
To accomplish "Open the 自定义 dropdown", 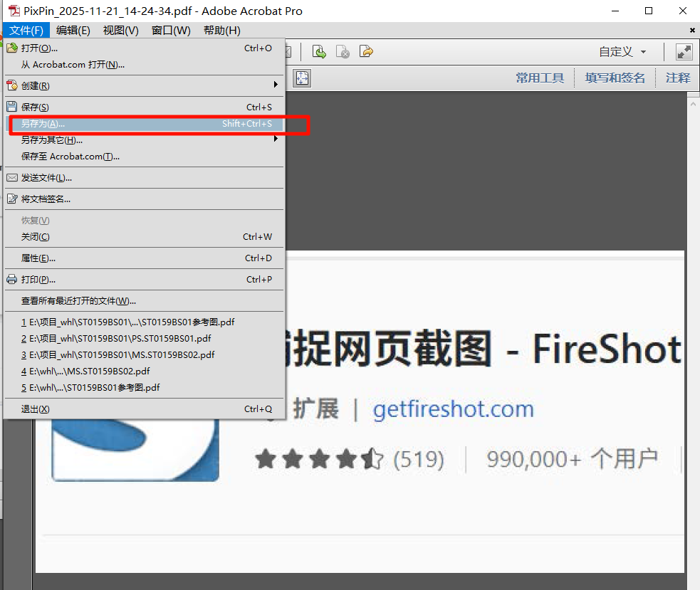I will (622, 52).
